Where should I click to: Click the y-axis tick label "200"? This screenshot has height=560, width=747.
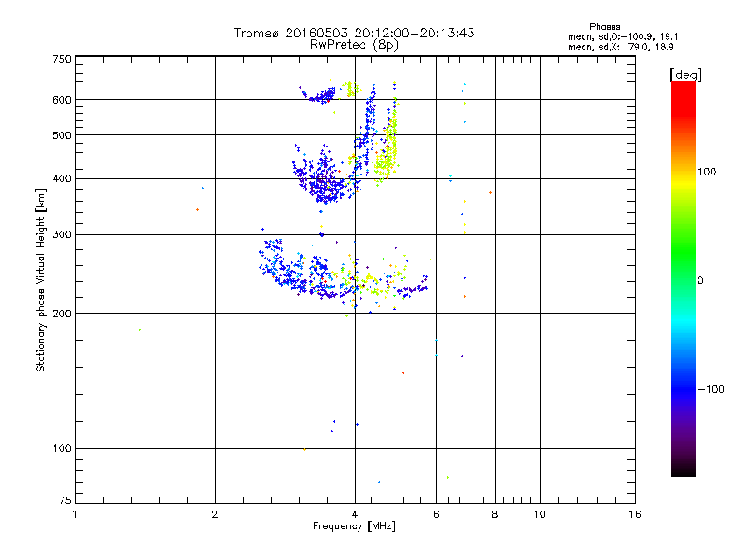pyautogui.click(x=62, y=314)
